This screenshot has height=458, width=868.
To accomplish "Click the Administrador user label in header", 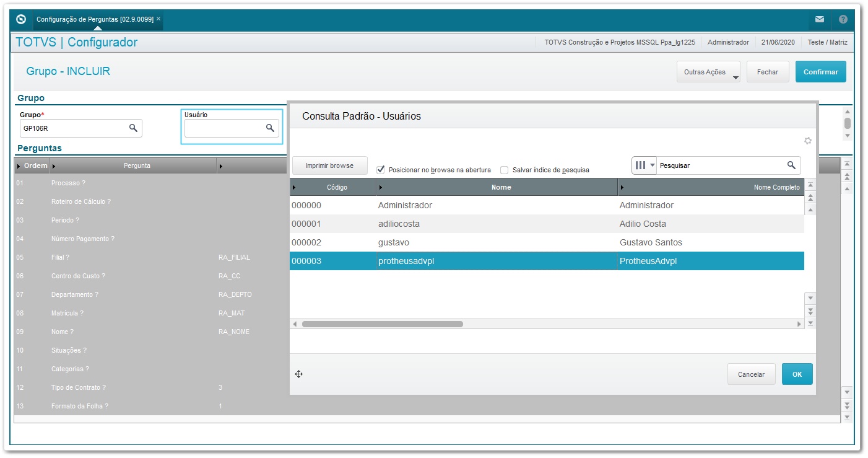I will 728,42.
